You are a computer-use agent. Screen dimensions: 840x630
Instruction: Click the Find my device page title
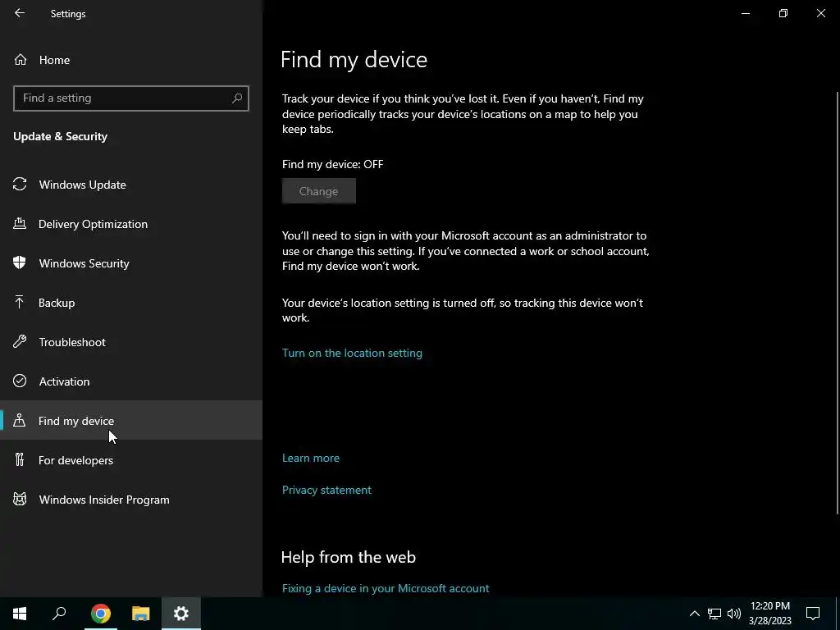pos(354,59)
